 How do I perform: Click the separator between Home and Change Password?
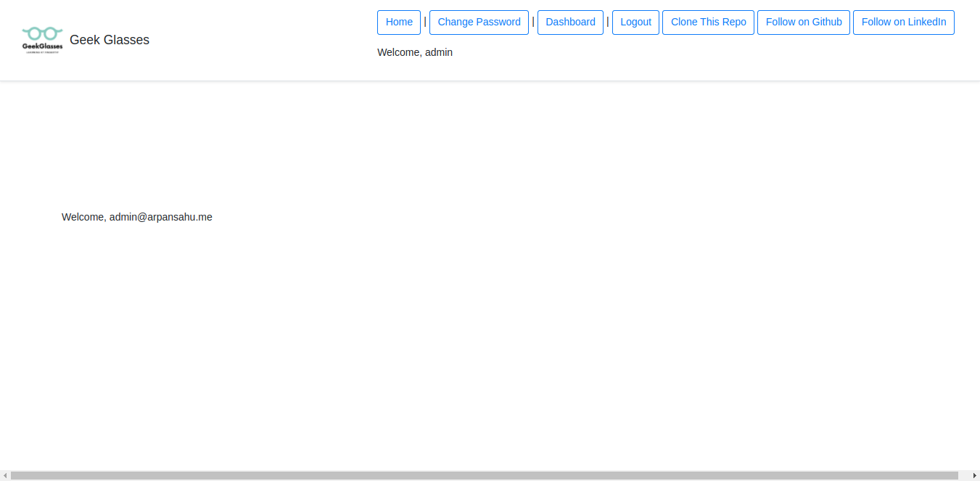coord(425,22)
